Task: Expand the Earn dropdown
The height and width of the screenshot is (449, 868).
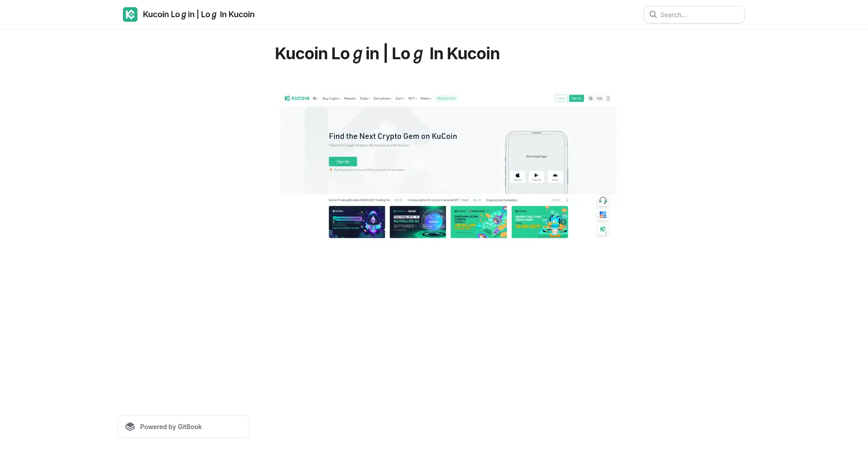Action: [x=400, y=98]
